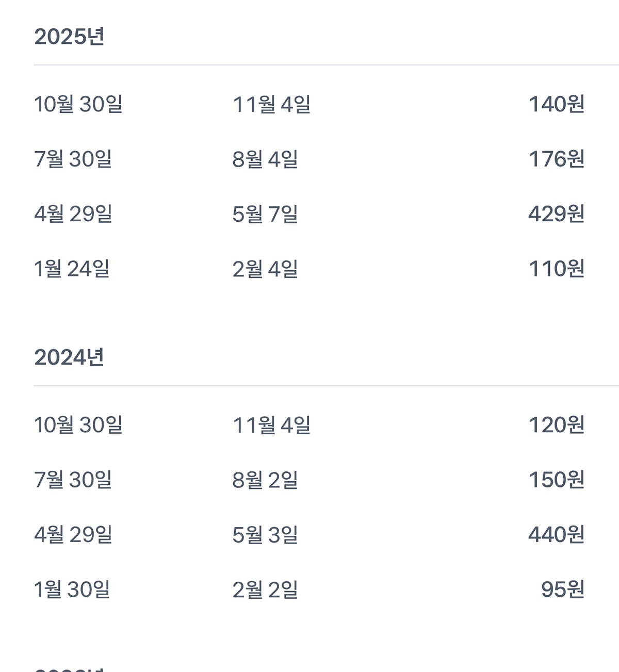This screenshot has width=619, height=672.
Task: Open the 2025 4월 29일 row
Action: (x=309, y=214)
